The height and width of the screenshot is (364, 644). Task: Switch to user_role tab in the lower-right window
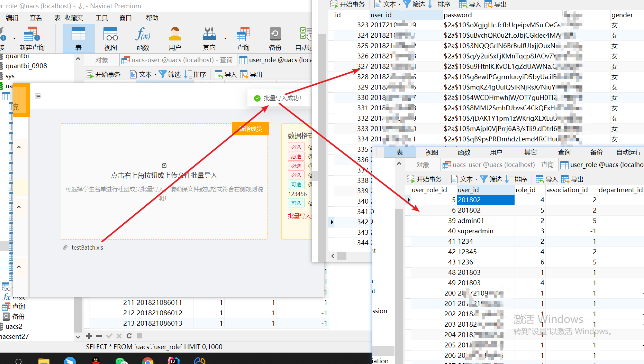(602, 165)
